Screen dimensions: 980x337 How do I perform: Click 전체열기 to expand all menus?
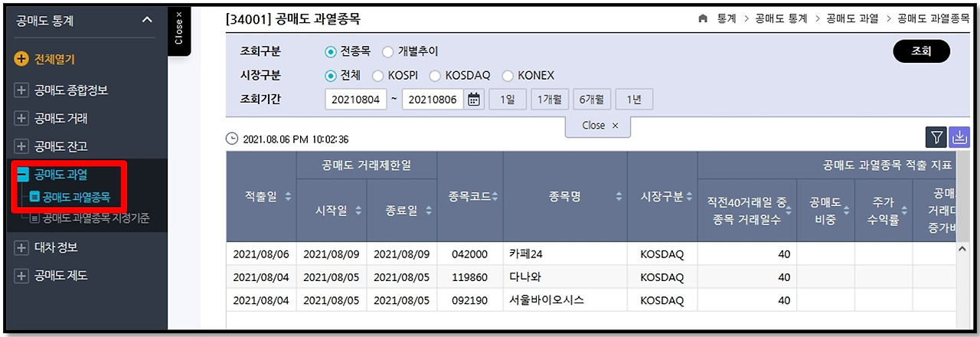[x=54, y=59]
